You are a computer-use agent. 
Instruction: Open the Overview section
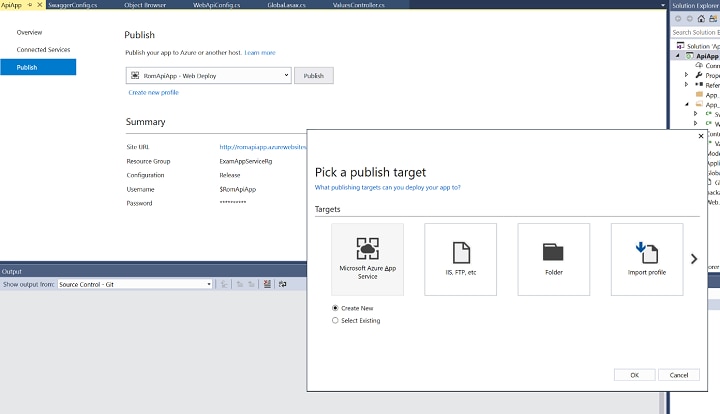(x=29, y=32)
